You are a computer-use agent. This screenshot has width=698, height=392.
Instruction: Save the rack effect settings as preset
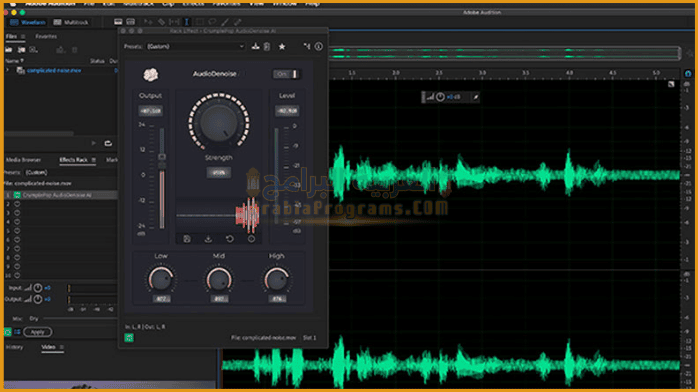point(255,46)
